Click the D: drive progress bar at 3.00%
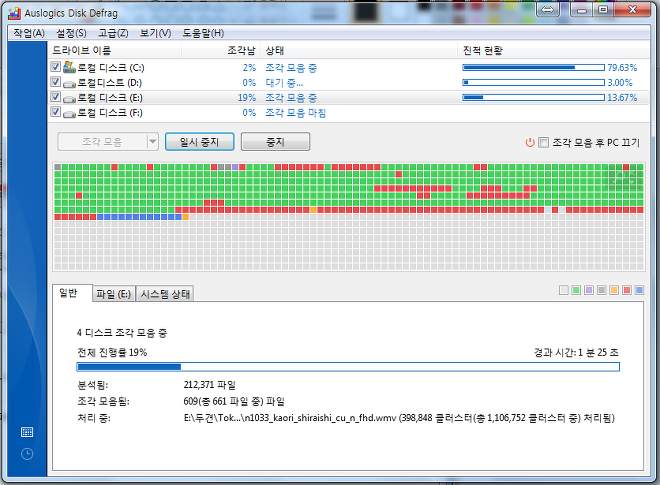 pyautogui.click(x=533, y=83)
